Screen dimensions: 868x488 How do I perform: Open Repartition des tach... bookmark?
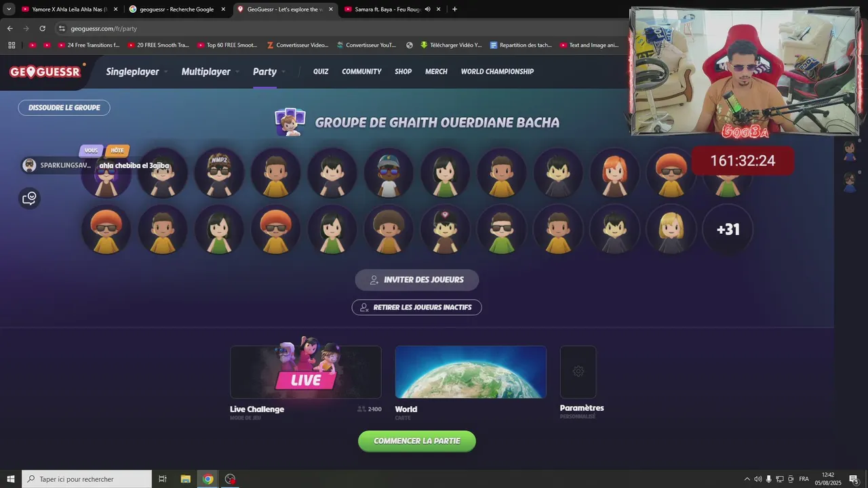click(521, 45)
